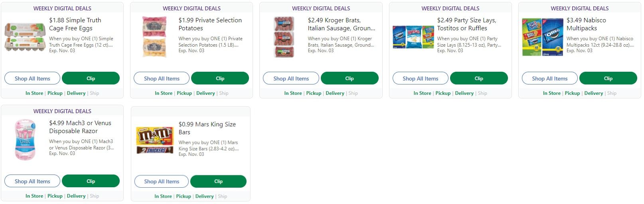Clip the Kroger Brats coupon
This screenshot has width=644, height=204.
click(x=349, y=78)
